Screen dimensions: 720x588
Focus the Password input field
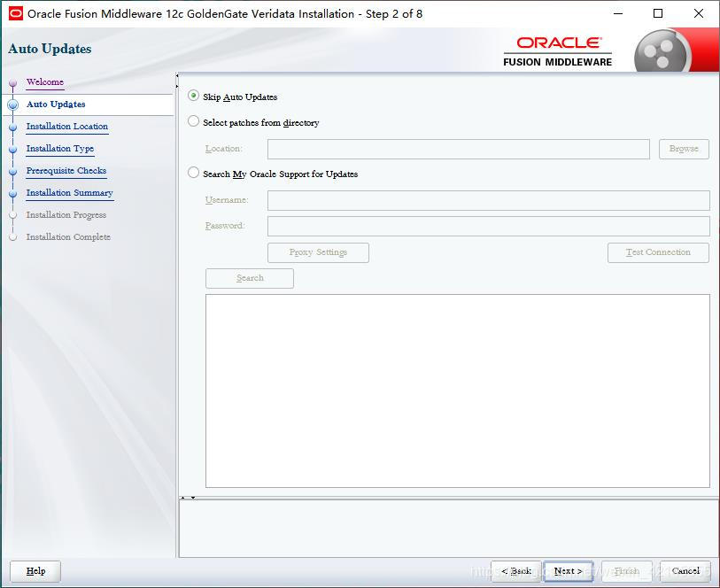point(489,227)
